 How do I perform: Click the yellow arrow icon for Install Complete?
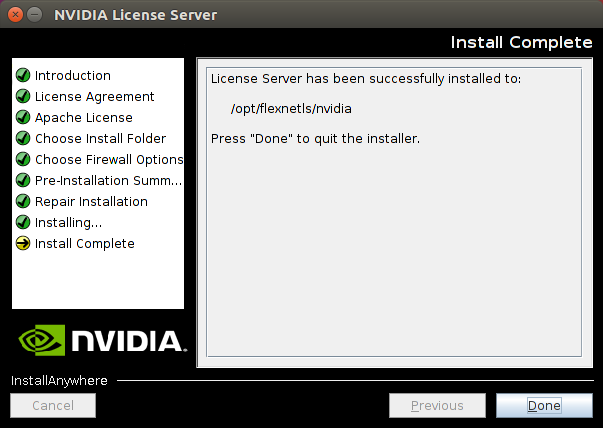pyautogui.click(x=23, y=244)
